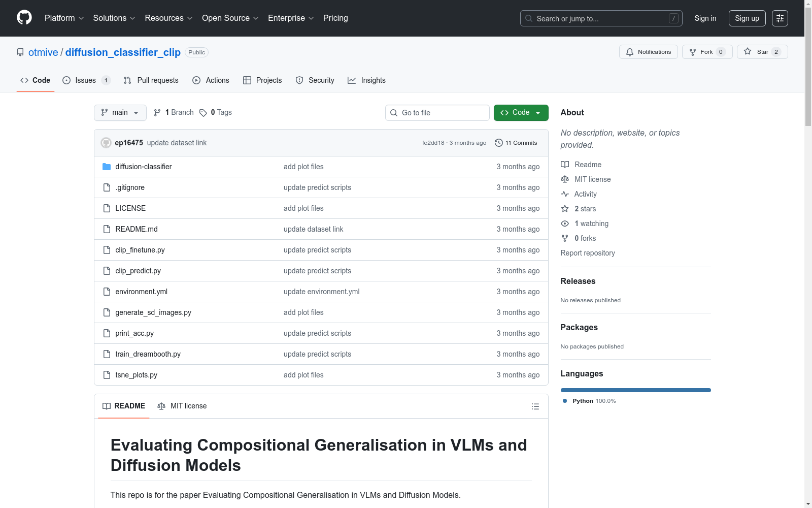Fork the repository
The image size is (812, 508).
coord(707,52)
